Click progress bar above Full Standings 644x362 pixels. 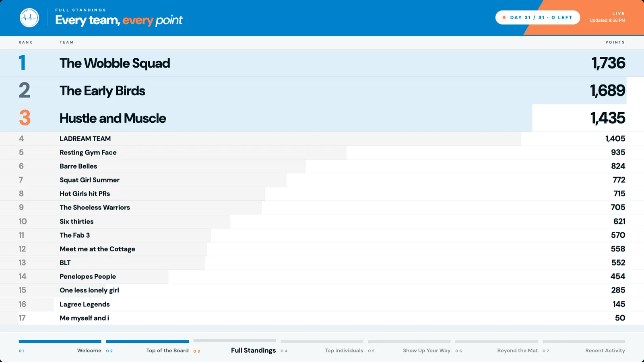(235, 341)
